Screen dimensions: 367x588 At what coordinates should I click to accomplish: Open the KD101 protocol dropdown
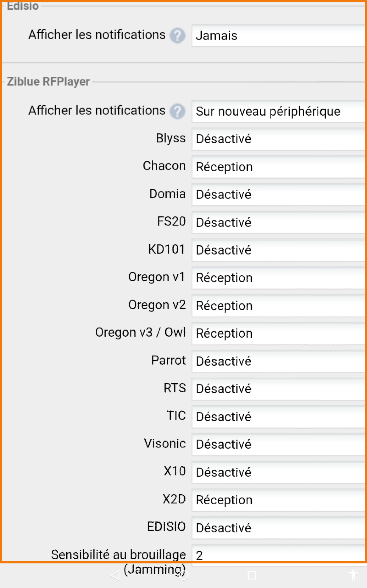(279, 250)
